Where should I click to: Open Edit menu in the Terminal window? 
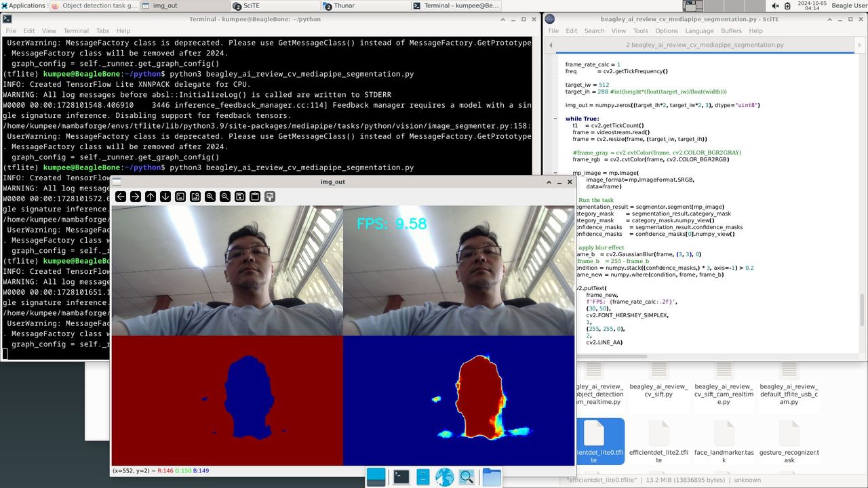[x=29, y=30]
